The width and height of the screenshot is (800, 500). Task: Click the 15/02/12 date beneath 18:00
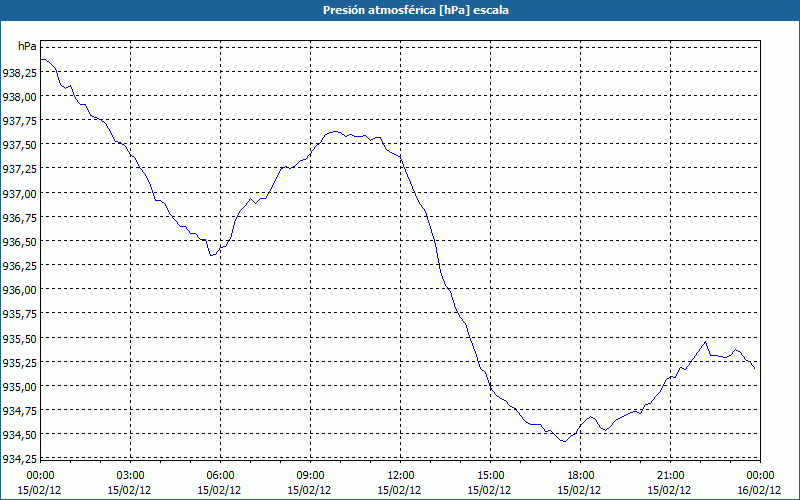click(579, 490)
